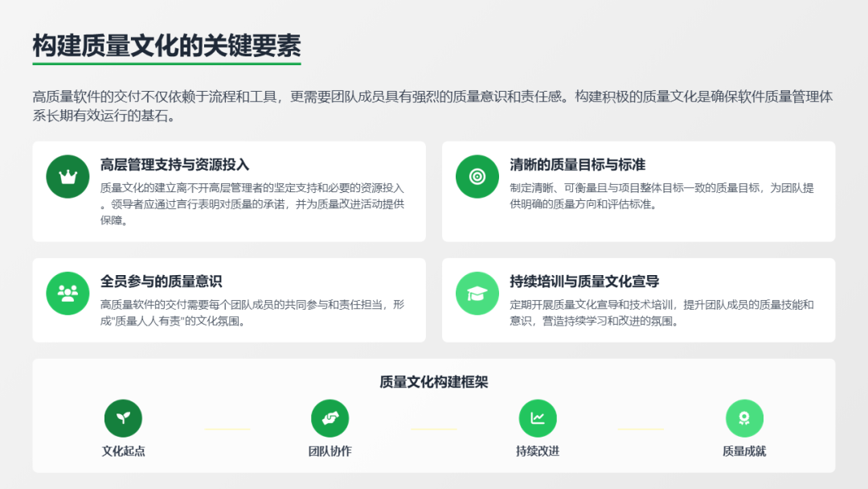
Task: Click the slide title 构建质量文化的关键要素
Action: pos(166,47)
